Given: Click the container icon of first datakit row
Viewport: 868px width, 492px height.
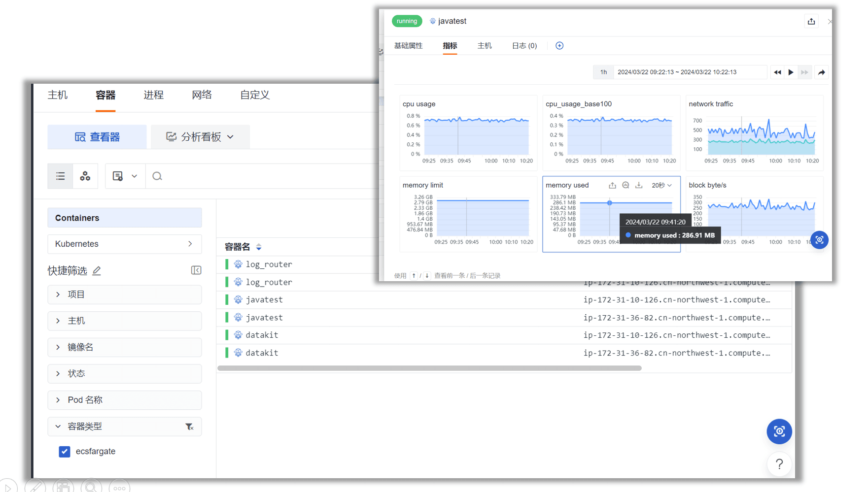Looking at the screenshot, I should pos(238,335).
